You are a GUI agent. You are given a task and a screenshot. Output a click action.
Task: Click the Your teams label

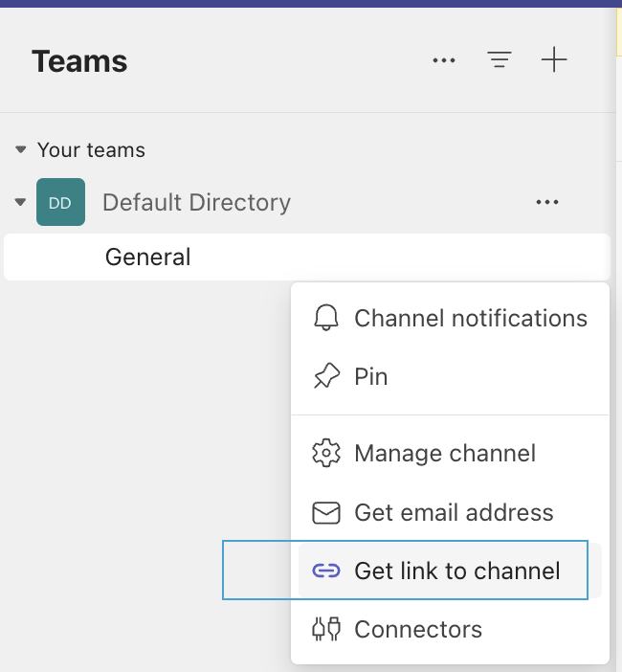tap(91, 150)
